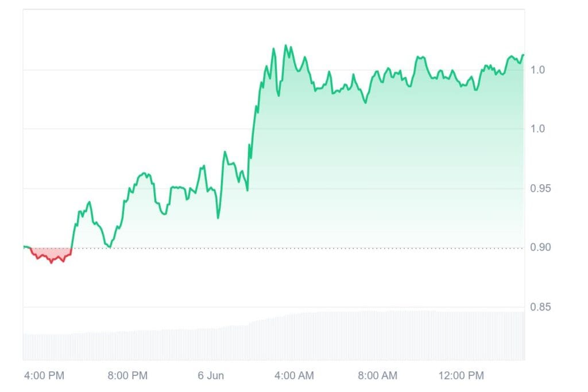Click the red shaded area under the baseline
The height and width of the screenshot is (392, 588).
51,254
